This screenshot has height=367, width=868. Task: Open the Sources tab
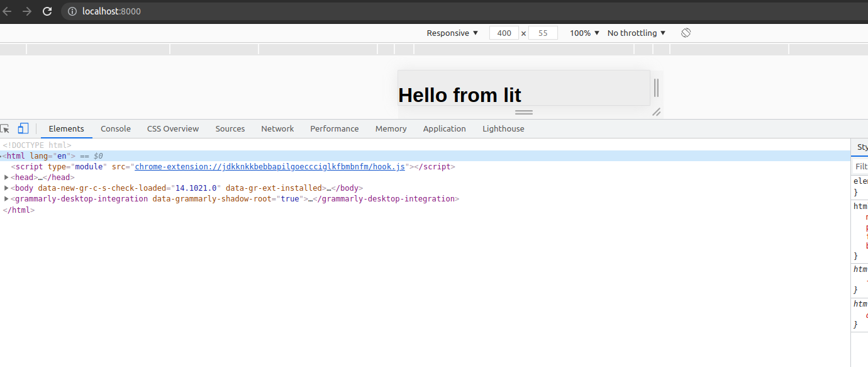(x=230, y=128)
